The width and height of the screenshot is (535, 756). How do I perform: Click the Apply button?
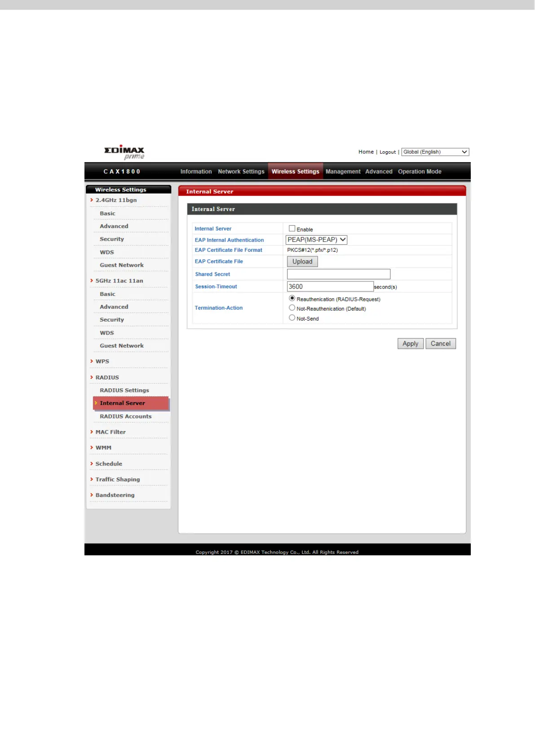tap(411, 343)
